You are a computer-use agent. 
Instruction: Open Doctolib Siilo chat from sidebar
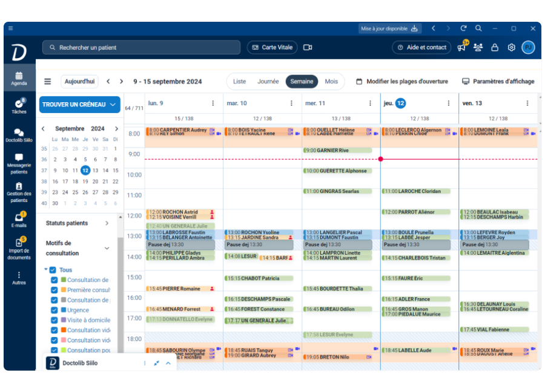pyautogui.click(x=19, y=135)
